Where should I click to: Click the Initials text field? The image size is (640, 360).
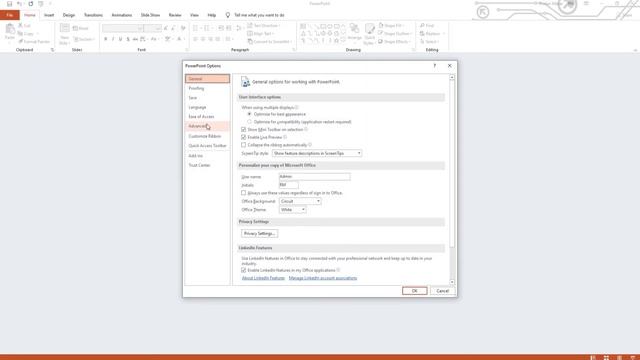[289, 185]
